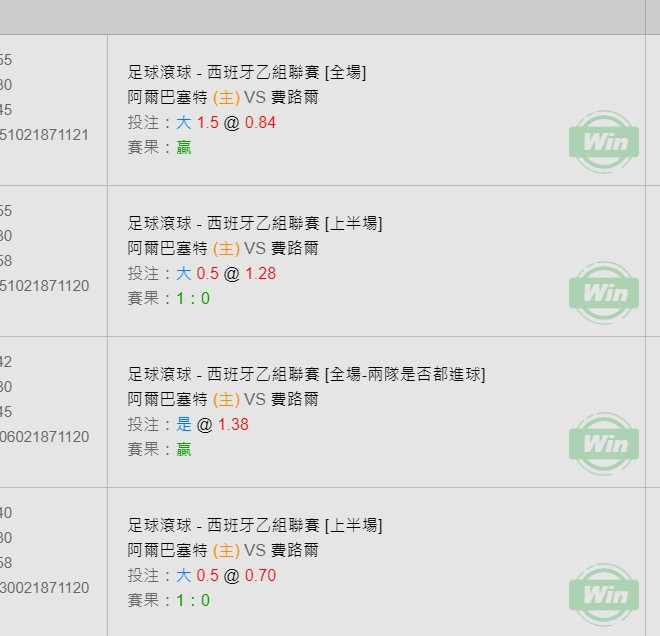Select bet number ending 06021871120
This screenshot has width=660, height=636.
tap(44, 437)
